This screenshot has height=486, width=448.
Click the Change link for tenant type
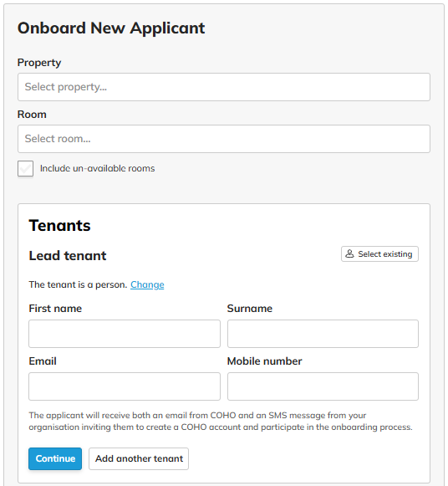(147, 284)
